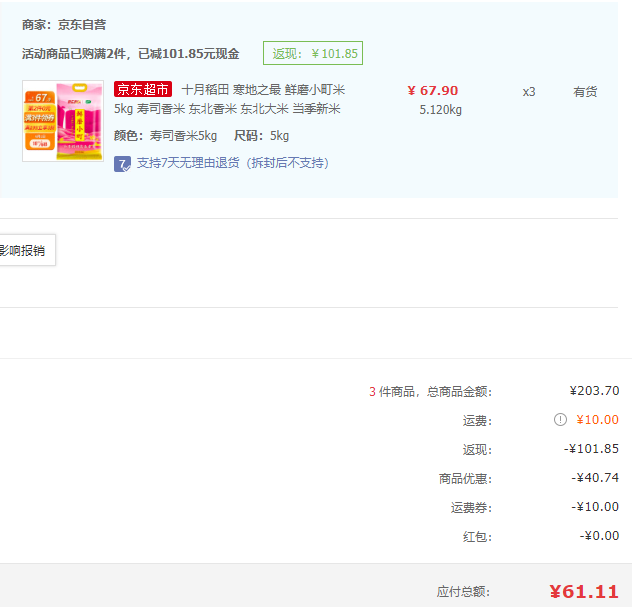This screenshot has width=632, height=607.
Task: Click the 5.120kg weight label
Action: 440,110
